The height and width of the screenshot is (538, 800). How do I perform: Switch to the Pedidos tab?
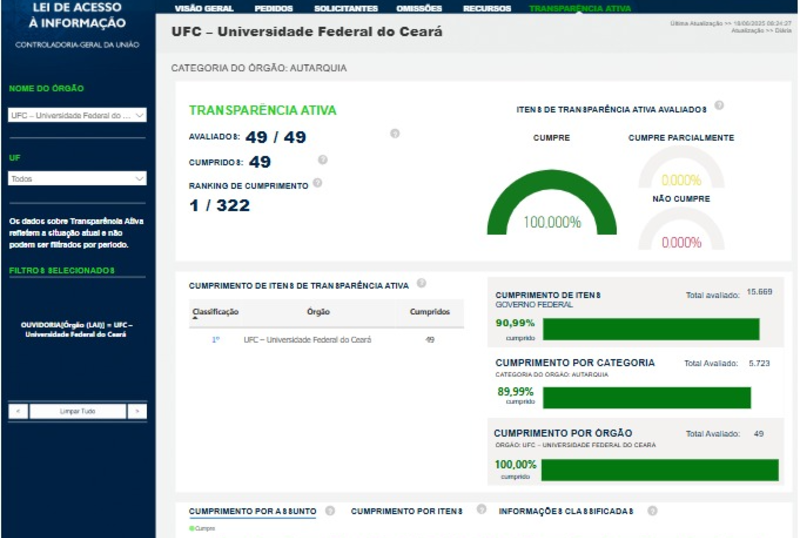pos(273,8)
